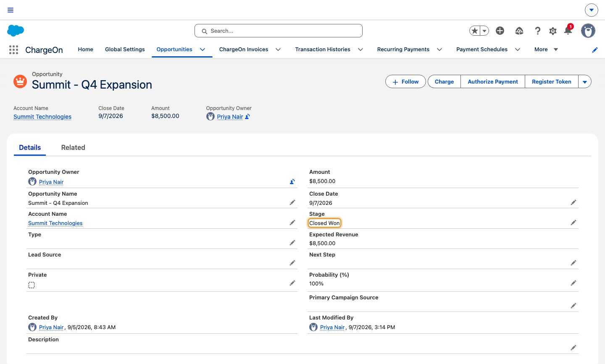
Task: Change owner icon in Details section
Action: click(292, 182)
